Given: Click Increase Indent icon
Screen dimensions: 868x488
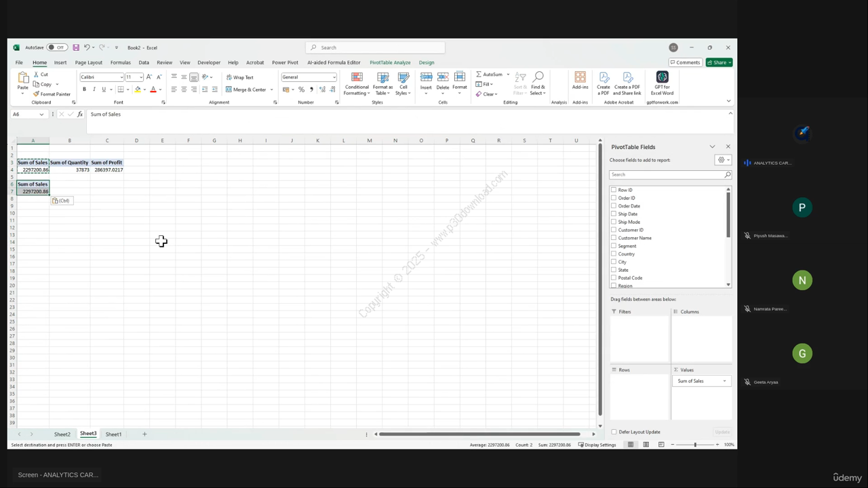Looking at the screenshot, I should (215, 89).
